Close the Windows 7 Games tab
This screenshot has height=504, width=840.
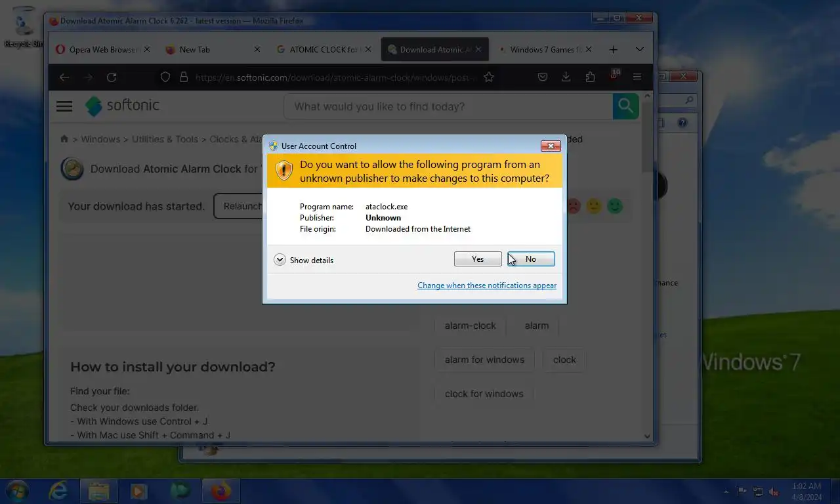click(589, 49)
